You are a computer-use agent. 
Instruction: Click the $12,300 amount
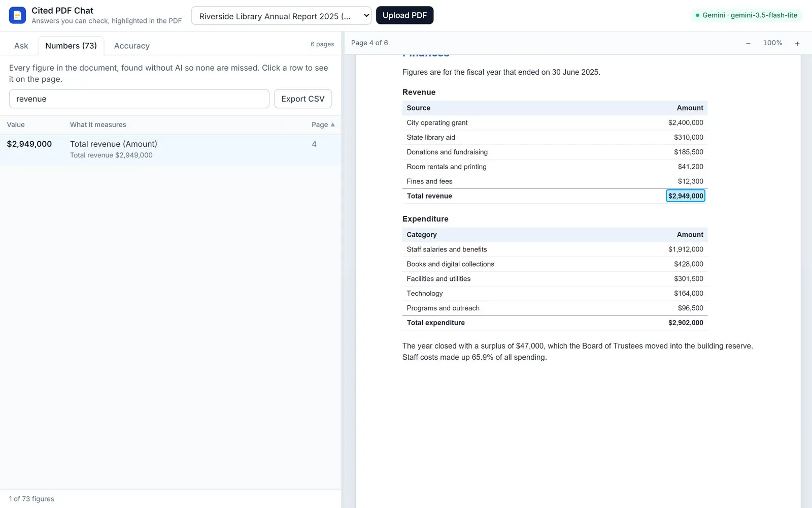pos(691,181)
